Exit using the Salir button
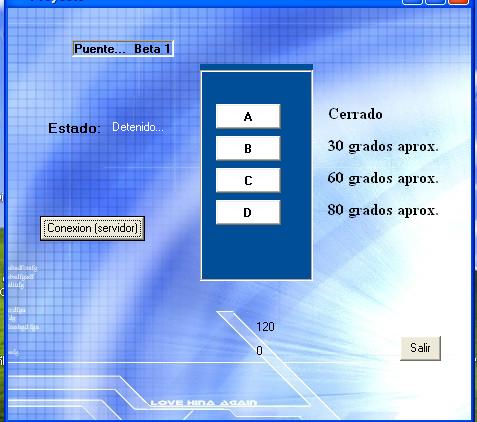 [420, 348]
